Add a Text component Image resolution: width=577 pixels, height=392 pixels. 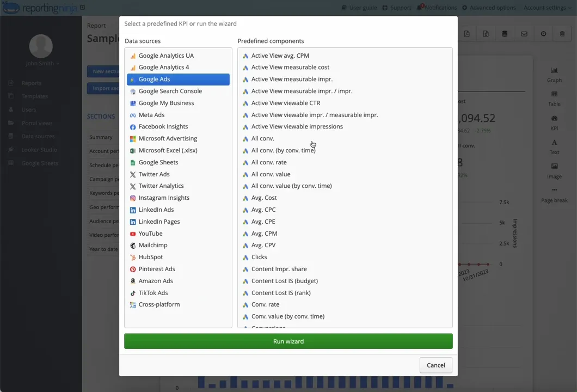pos(554,147)
